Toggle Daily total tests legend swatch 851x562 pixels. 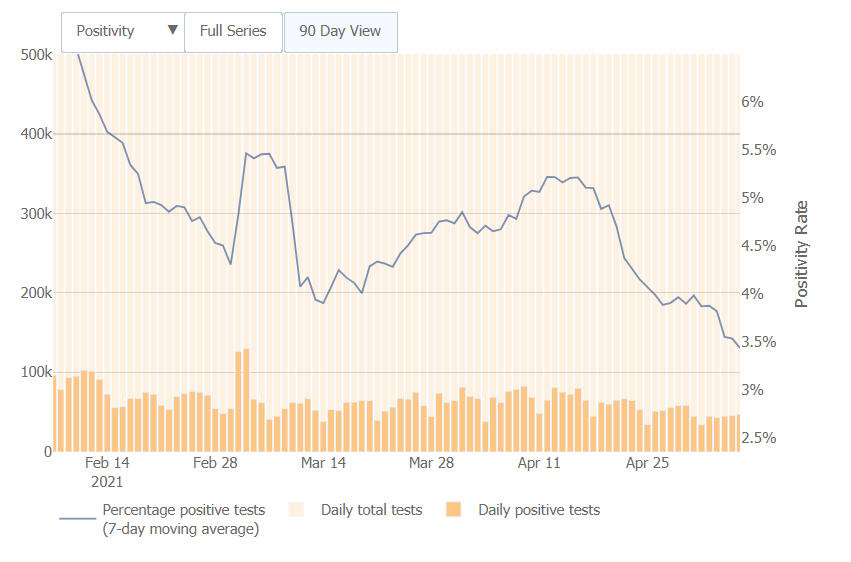point(297,510)
